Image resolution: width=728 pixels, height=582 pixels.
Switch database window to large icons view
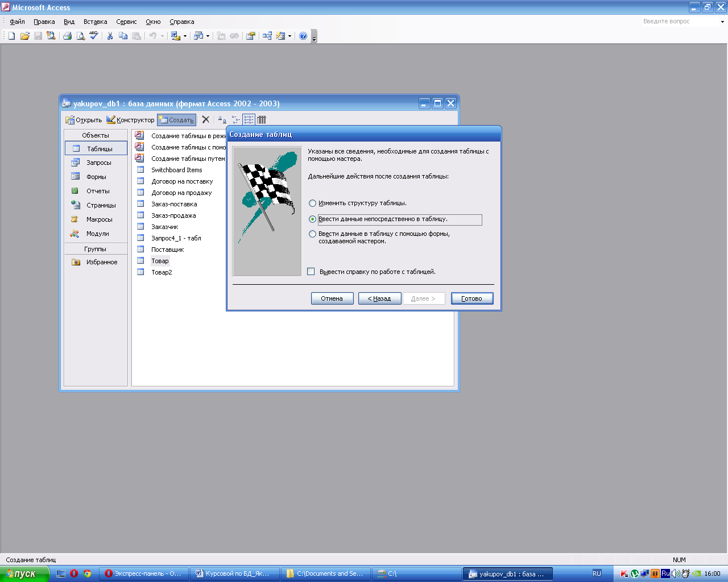(222, 119)
